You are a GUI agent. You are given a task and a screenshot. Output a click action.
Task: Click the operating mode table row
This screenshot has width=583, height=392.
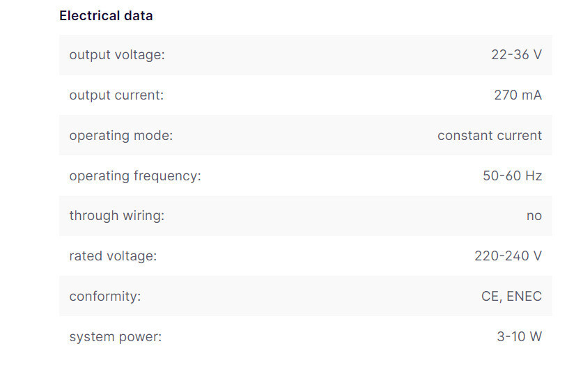306,135
